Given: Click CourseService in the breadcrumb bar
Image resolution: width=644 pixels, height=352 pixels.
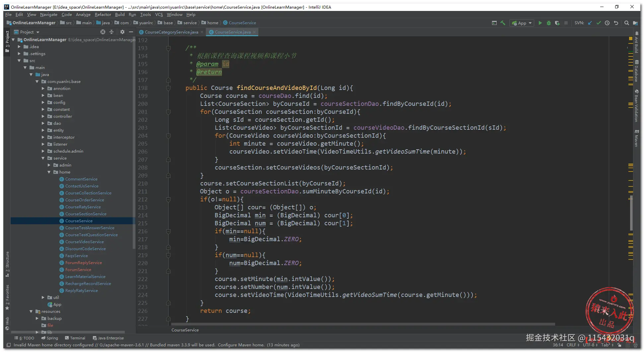Looking at the screenshot, I should coord(185,330).
